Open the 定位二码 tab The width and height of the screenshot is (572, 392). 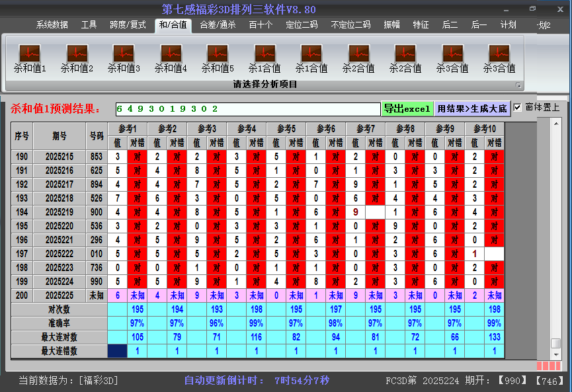pyautogui.click(x=302, y=25)
